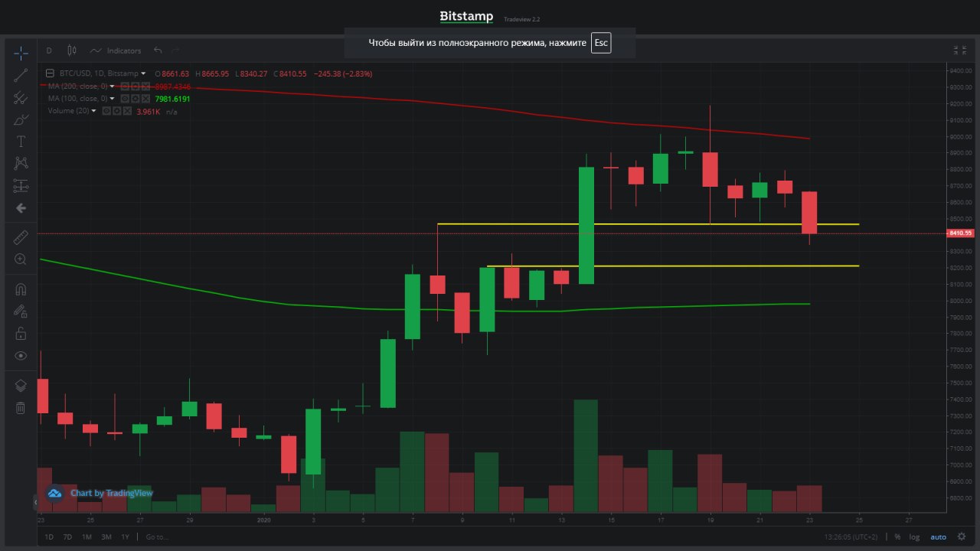Click the redo arrow
This screenshot has height=551, width=980.
point(176,51)
